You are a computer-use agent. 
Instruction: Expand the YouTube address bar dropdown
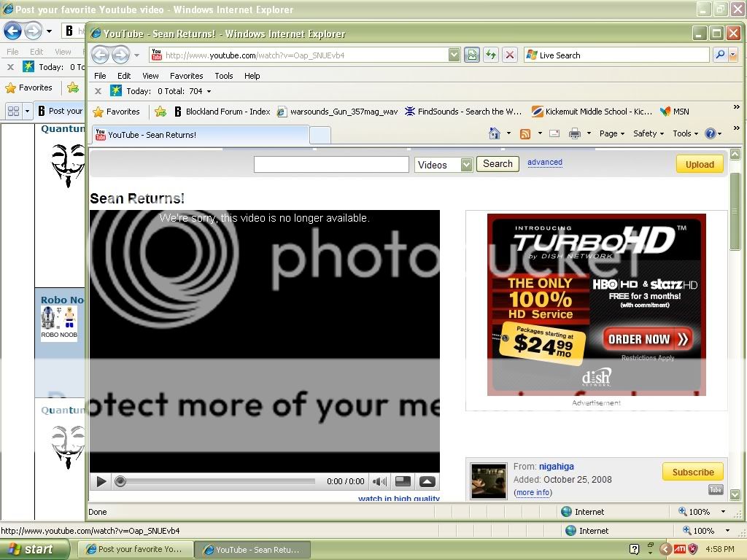[454, 55]
